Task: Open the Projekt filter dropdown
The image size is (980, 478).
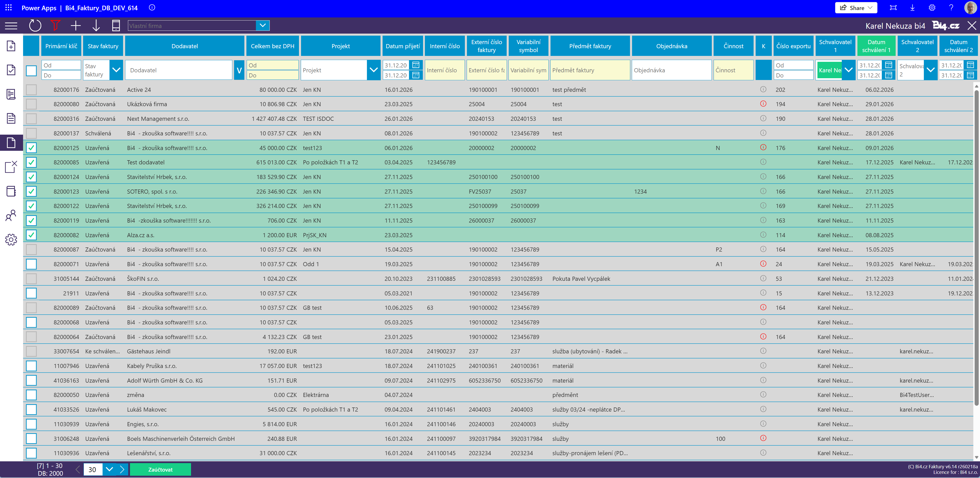Action: click(373, 70)
